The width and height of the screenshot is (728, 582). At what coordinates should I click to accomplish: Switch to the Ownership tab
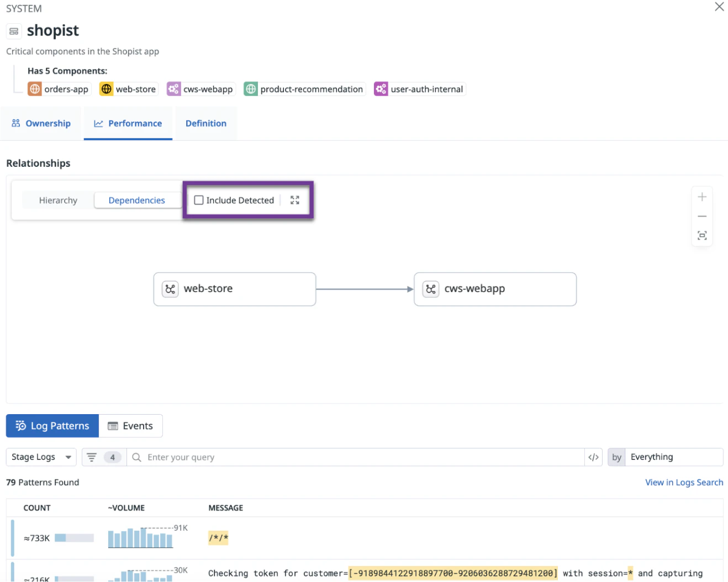[41, 123]
